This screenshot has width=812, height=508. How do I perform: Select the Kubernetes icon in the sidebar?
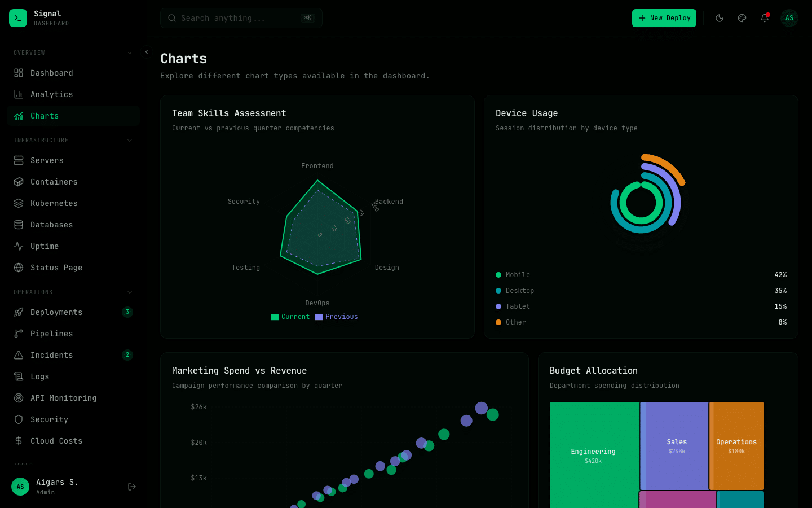pos(19,203)
